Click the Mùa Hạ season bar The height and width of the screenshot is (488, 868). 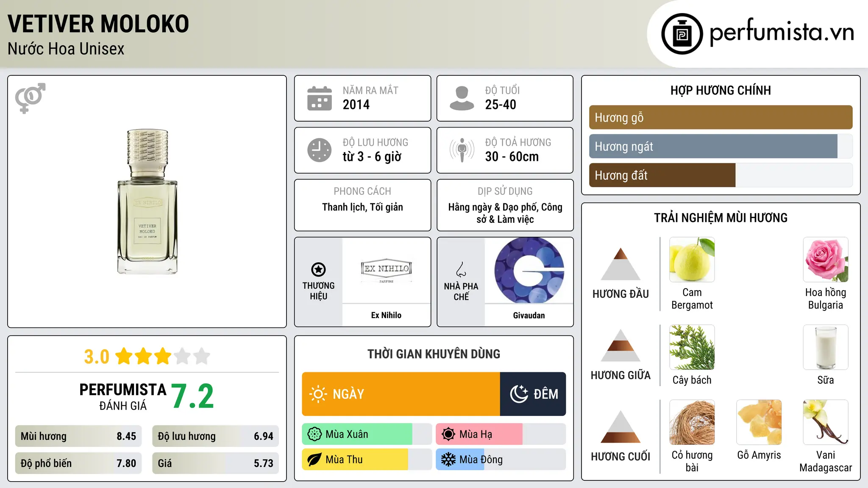point(501,434)
